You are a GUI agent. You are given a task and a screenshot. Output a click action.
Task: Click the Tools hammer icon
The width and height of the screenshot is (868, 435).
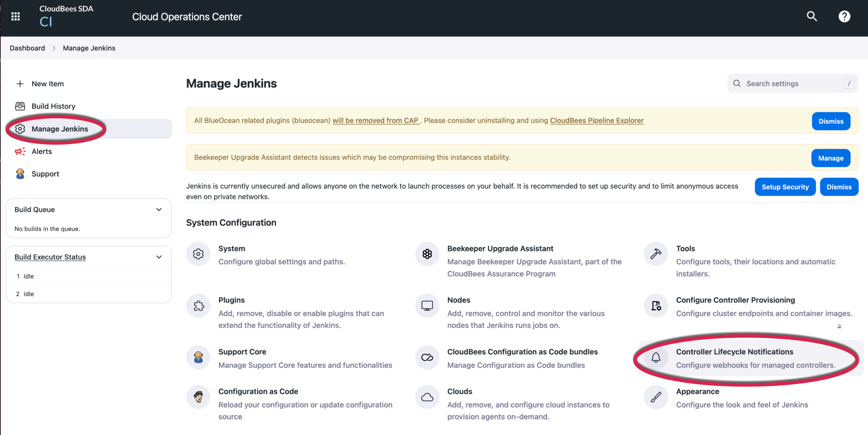(656, 254)
